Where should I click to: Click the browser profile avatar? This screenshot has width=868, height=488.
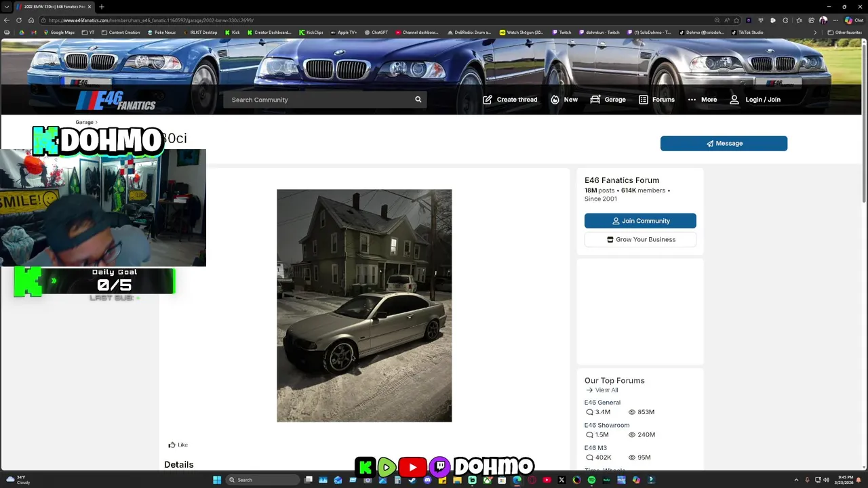(823, 20)
